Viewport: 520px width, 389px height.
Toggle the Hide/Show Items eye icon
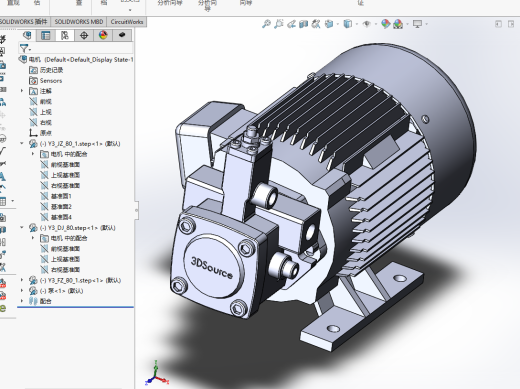pyautogui.click(x=367, y=24)
